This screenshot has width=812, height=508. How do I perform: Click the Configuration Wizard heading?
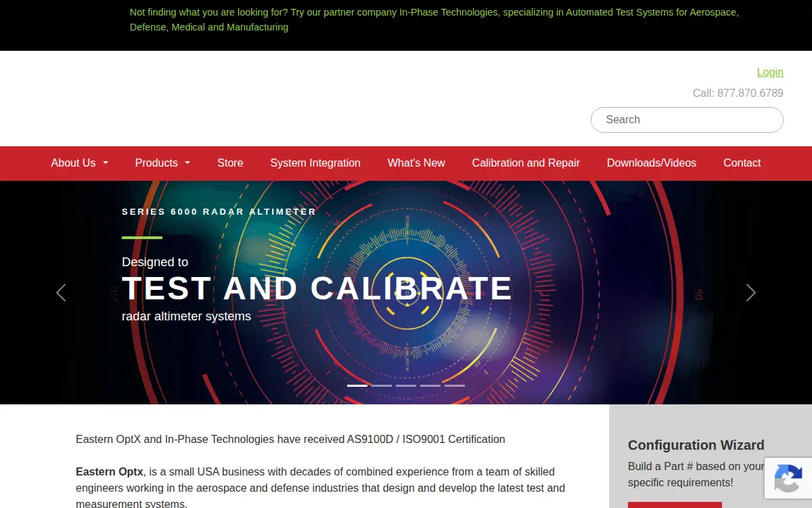coord(696,445)
